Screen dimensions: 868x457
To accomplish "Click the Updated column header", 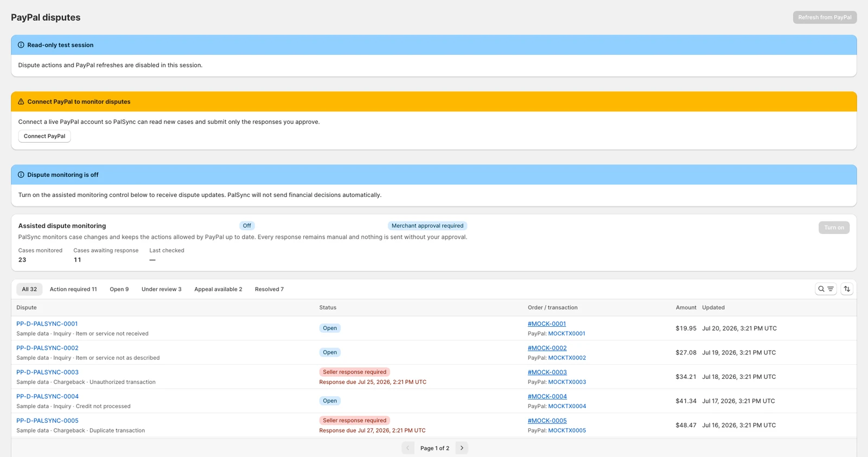I will pos(713,308).
